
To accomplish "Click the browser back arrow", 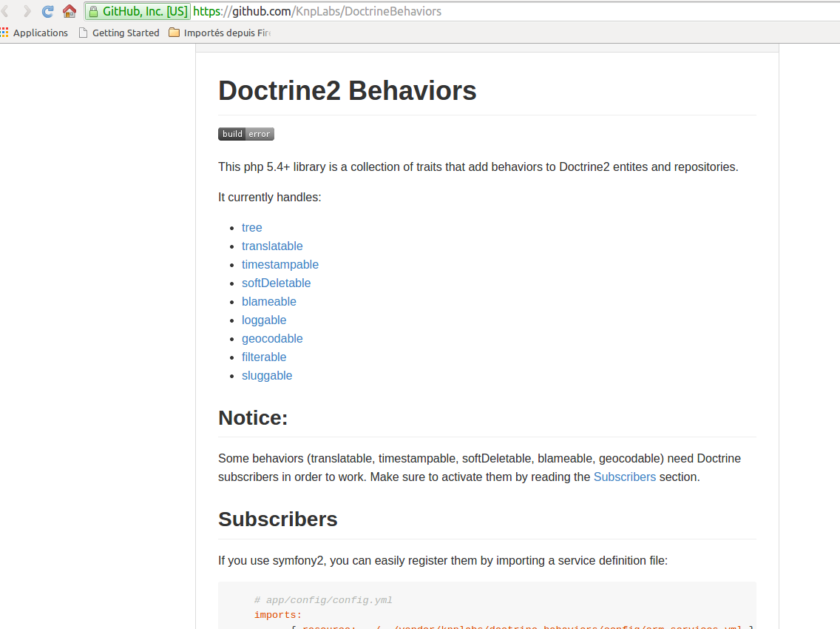I will coord(5,11).
